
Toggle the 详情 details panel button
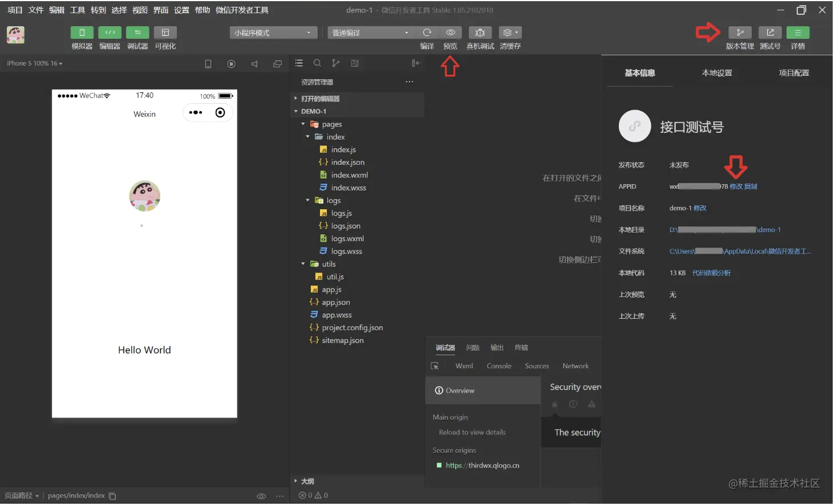[x=798, y=32]
